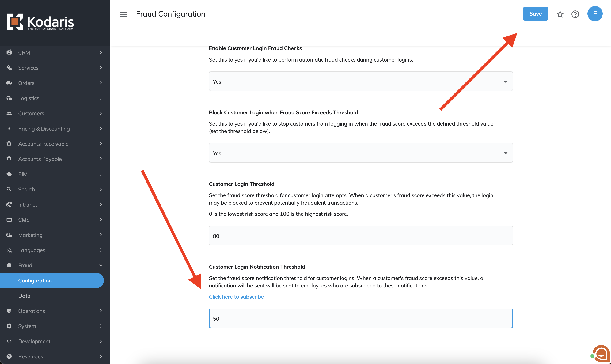This screenshot has height=364, width=611.
Task: Click the Notification Threshold input with 50
Action: pyautogui.click(x=361, y=318)
